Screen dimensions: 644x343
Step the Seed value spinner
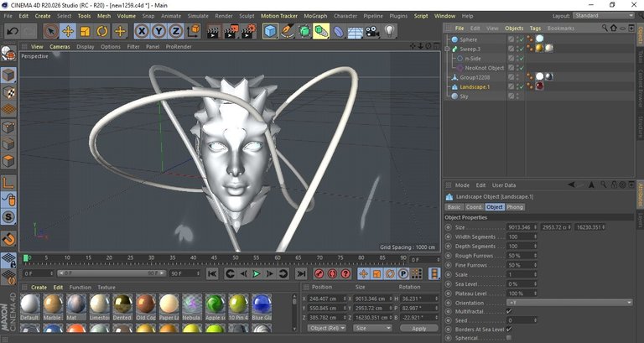point(535,320)
